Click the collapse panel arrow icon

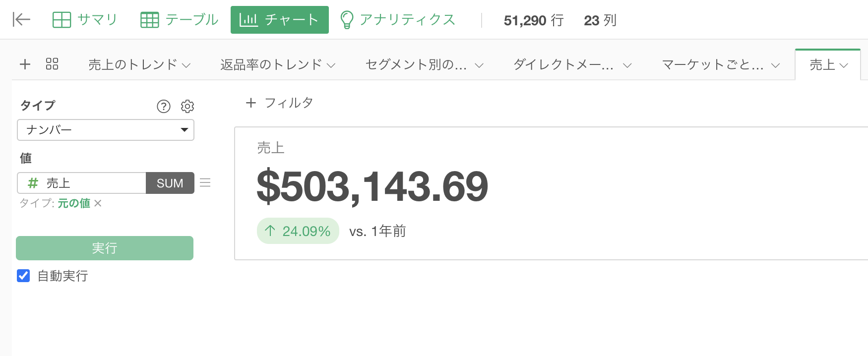point(21,20)
